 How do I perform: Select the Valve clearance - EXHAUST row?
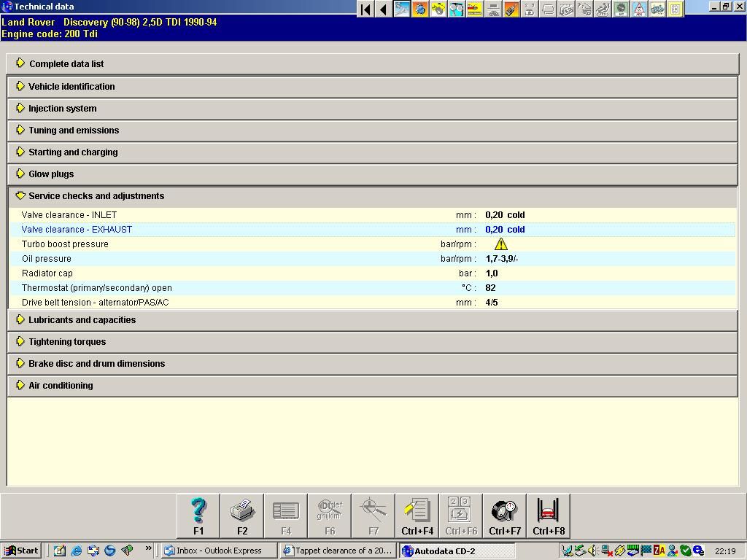click(x=373, y=230)
